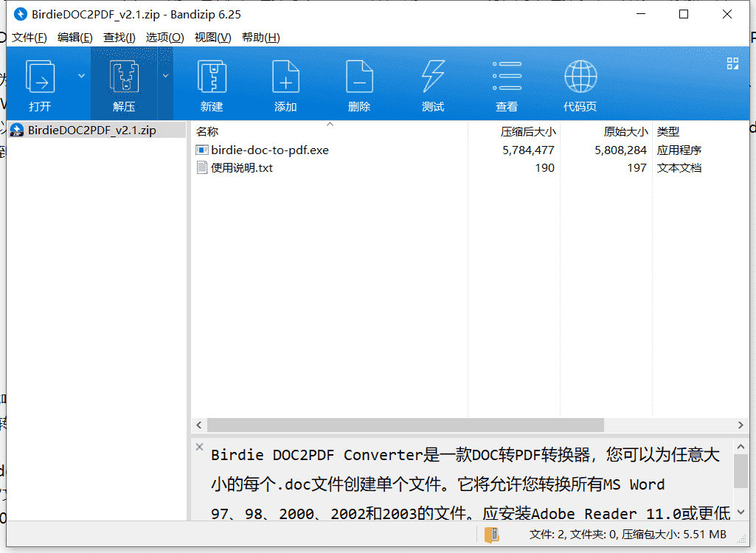This screenshot has height=553, width=756.
Task: Click the Test archive (测试) icon
Action: pyautogui.click(x=433, y=76)
